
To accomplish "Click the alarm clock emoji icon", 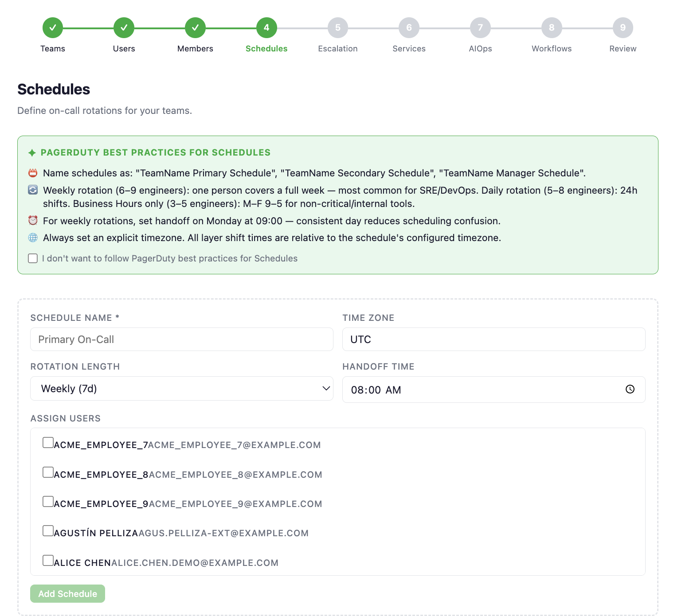I will (33, 220).
